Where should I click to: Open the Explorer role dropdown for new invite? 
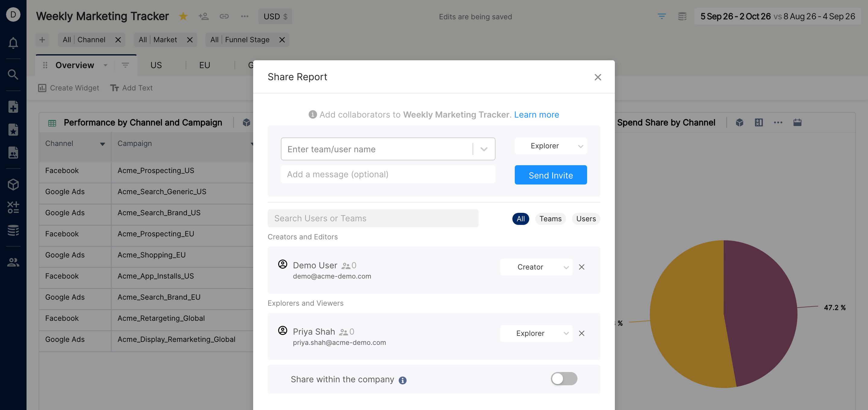pyautogui.click(x=551, y=146)
